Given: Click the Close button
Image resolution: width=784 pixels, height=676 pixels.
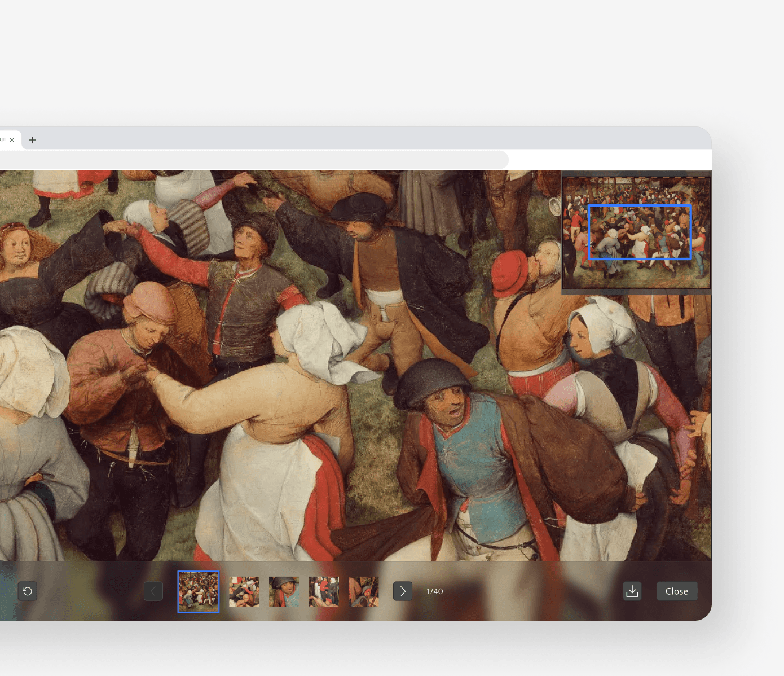Looking at the screenshot, I should click(x=677, y=591).
